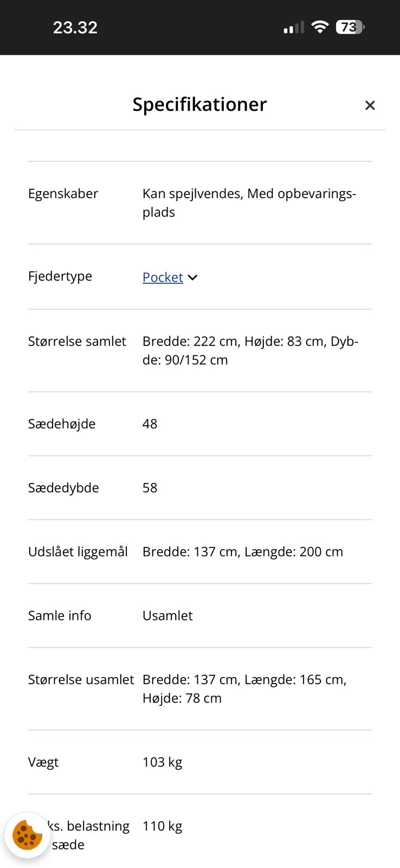Viewport: 400px width, 868px height.
Task: Close the Specifikationer dialog
Action: tap(370, 105)
